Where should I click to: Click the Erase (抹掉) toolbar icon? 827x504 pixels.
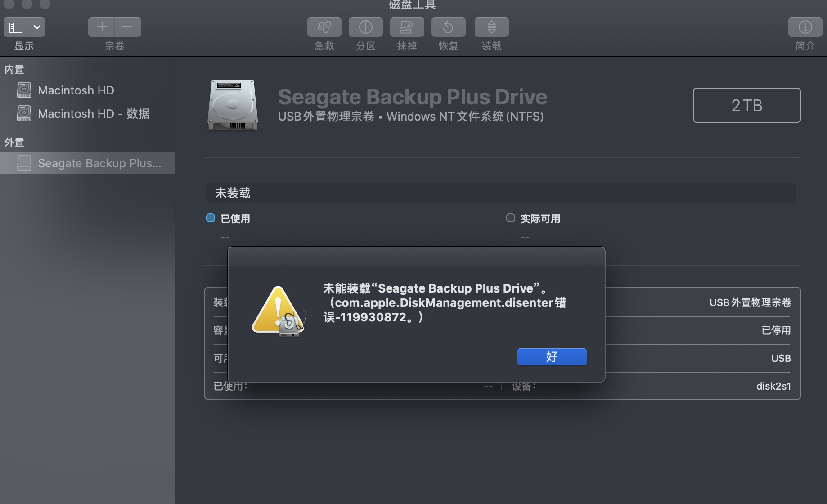coord(407,27)
